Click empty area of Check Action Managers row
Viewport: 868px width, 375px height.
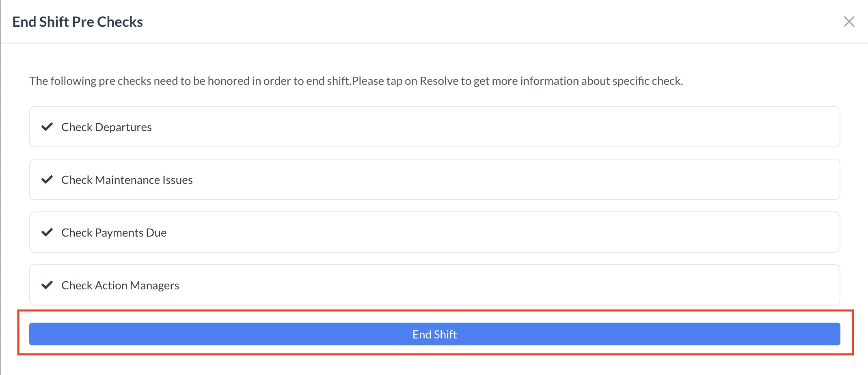(487, 285)
